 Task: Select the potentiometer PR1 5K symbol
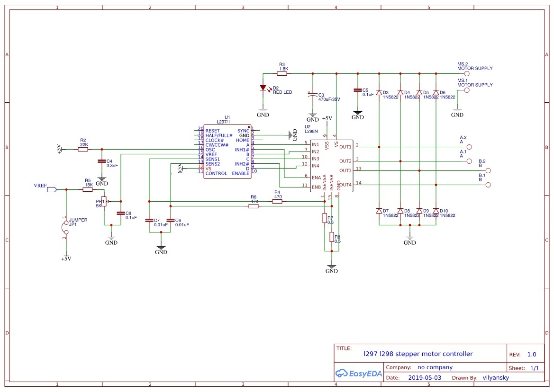click(103, 202)
